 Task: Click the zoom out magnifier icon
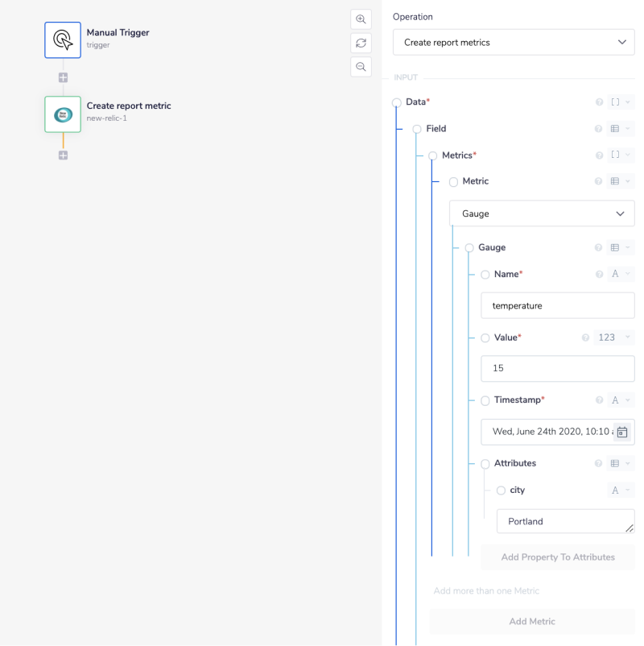tap(361, 67)
